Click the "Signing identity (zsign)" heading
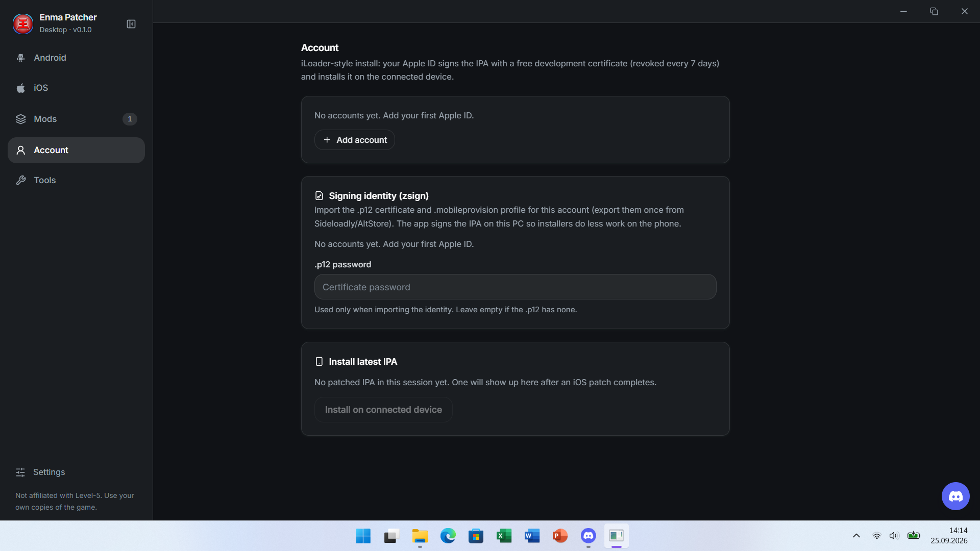980x551 pixels. (378, 196)
